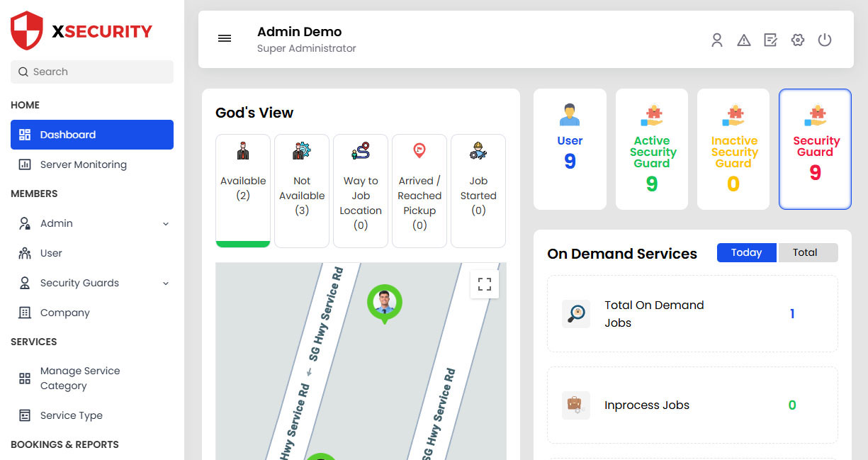Open the settings gear icon
Image resolution: width=868 pixels, height=460 pixels.
798,40
